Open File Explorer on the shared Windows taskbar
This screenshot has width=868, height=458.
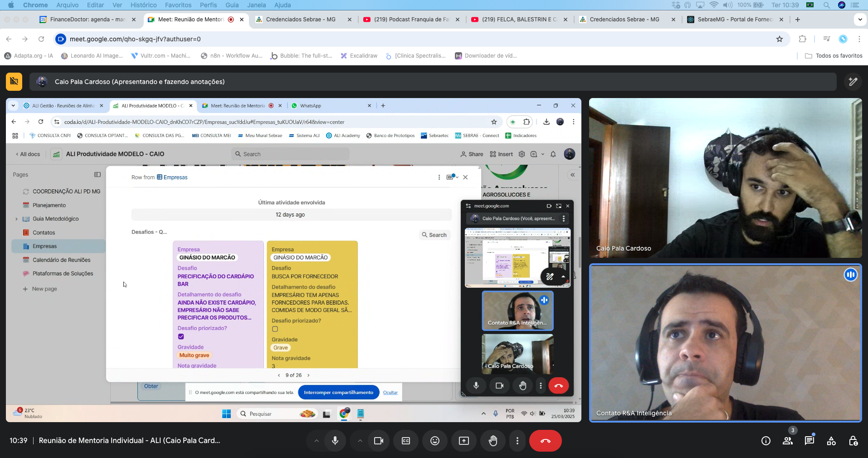327,414
